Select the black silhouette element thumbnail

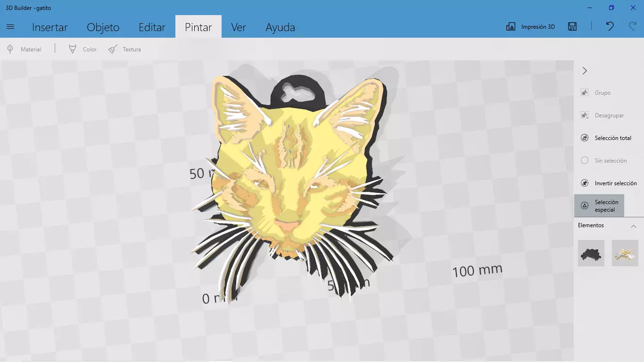pos(591,253)
